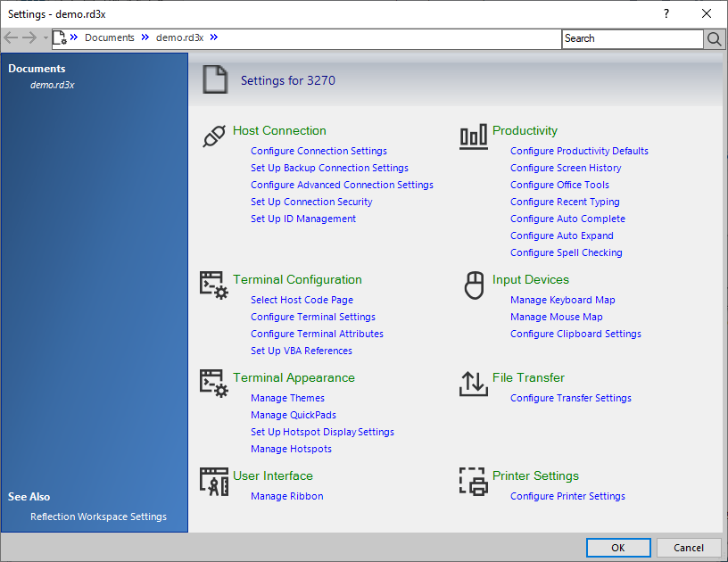Select Documents in the breadcrumb path
Viewport: 728px width, 562px height.
[110, 37]
